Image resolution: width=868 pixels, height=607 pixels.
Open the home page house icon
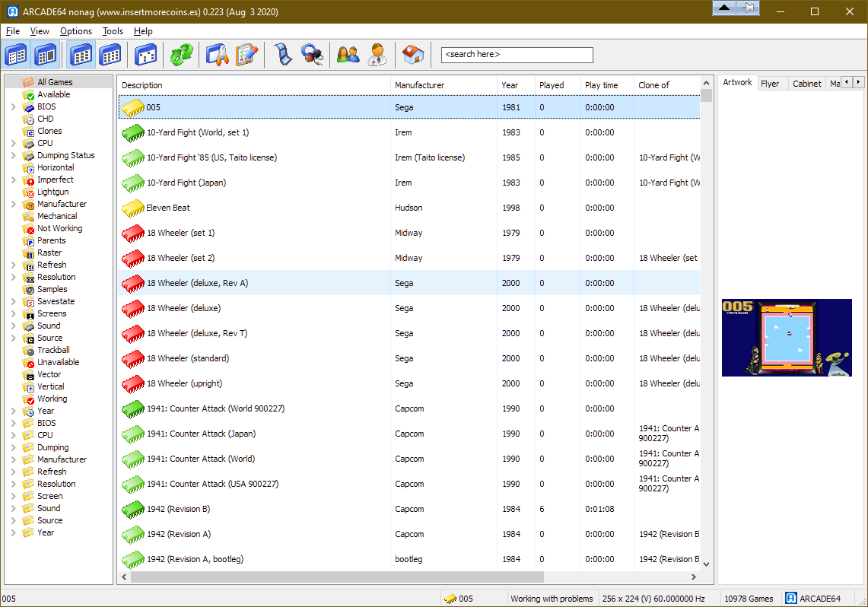413,55
